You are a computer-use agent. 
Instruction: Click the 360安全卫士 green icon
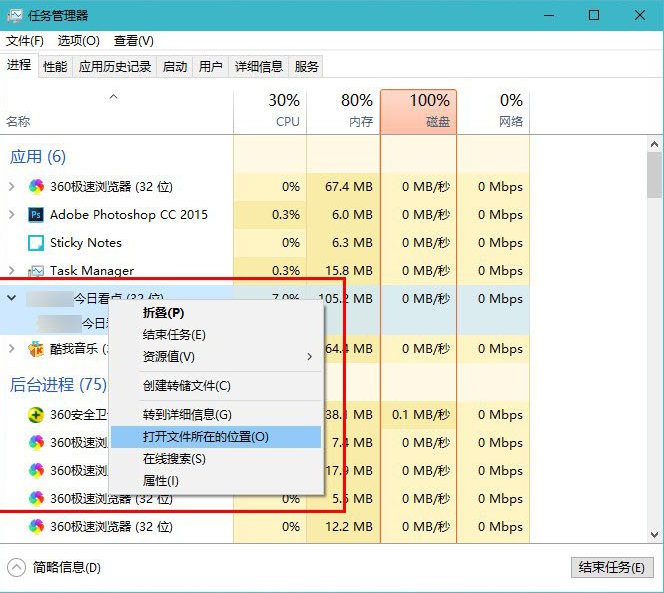tap(36, 415)
